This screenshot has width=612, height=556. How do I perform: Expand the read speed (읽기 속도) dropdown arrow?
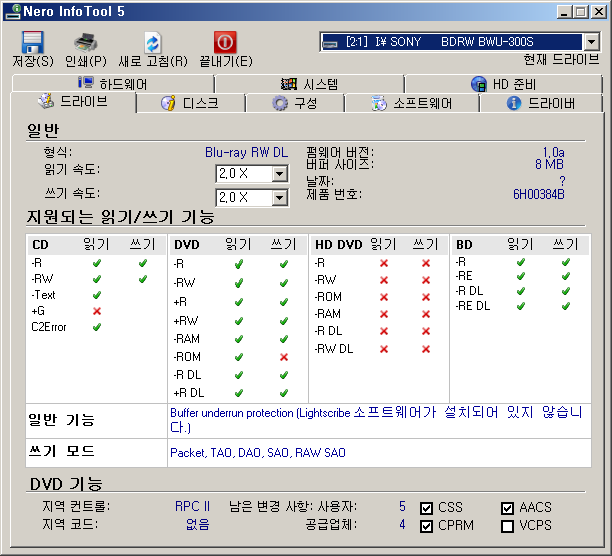tap(279, 174)
